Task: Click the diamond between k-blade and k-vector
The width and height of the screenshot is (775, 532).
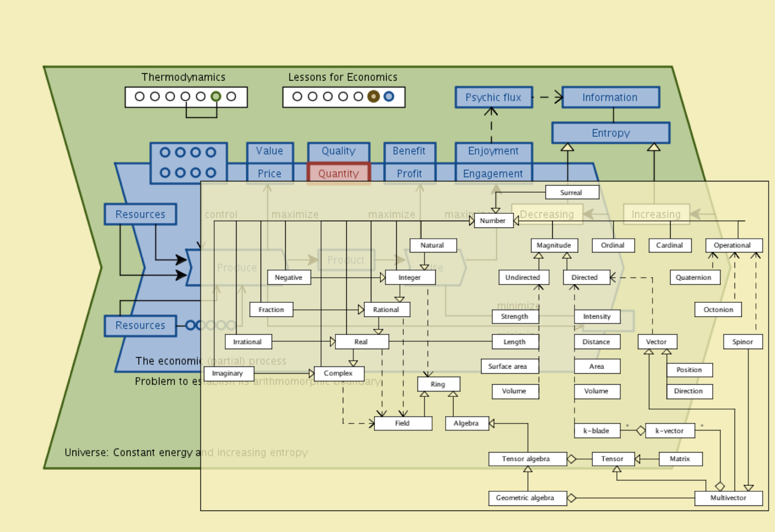Action: coord(641,431)
